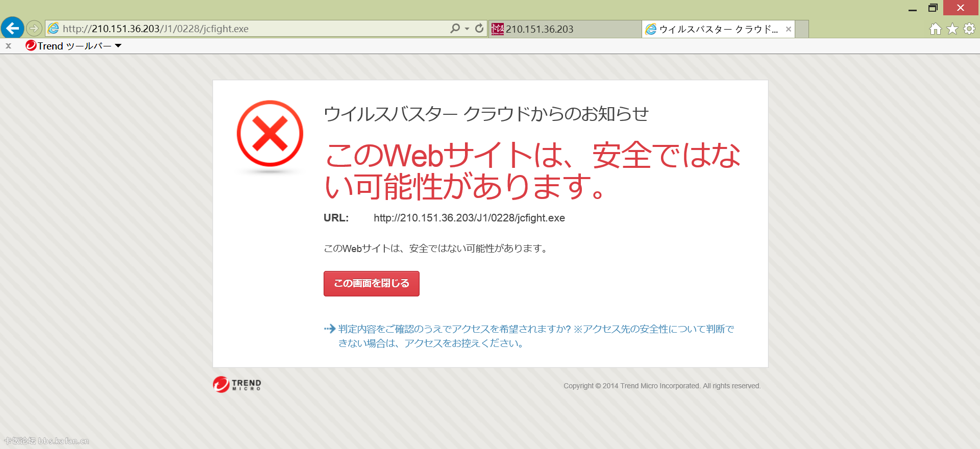Click the IE page icon in address bar
This screenshot has height=449, width=980.
click(x=54, y=29)
